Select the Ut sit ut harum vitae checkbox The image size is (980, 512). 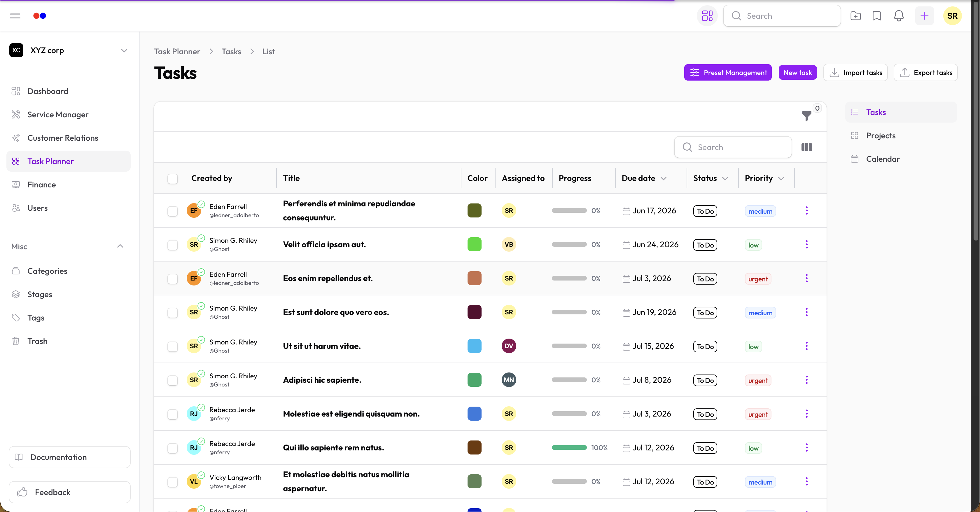tap(173, 347)
